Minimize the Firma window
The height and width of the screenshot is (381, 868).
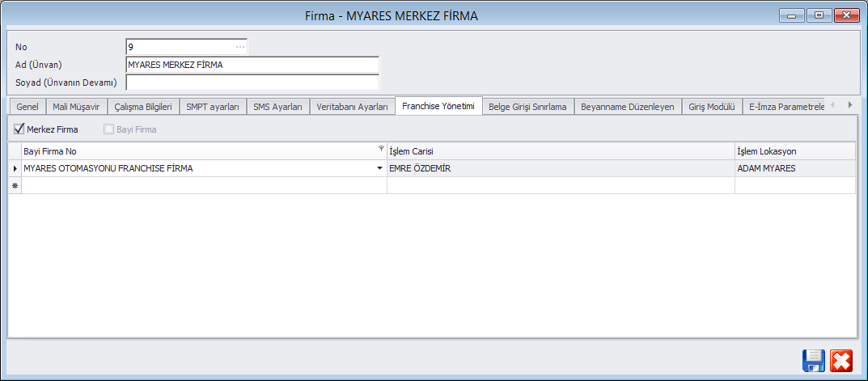tap(792, 16)
